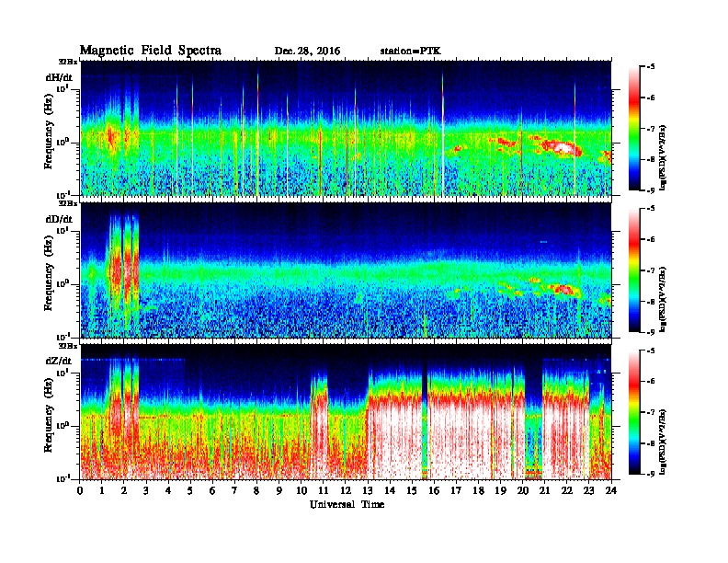Click the dD/dt spectrogram plot area
The height and width of the screenshot is (563, 728).
(346, 270)
